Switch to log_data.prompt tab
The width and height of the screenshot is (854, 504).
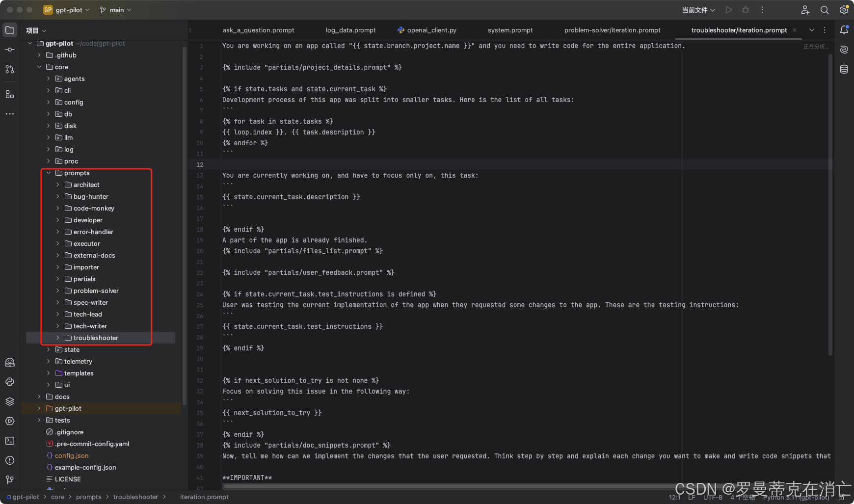pos(350,30)
